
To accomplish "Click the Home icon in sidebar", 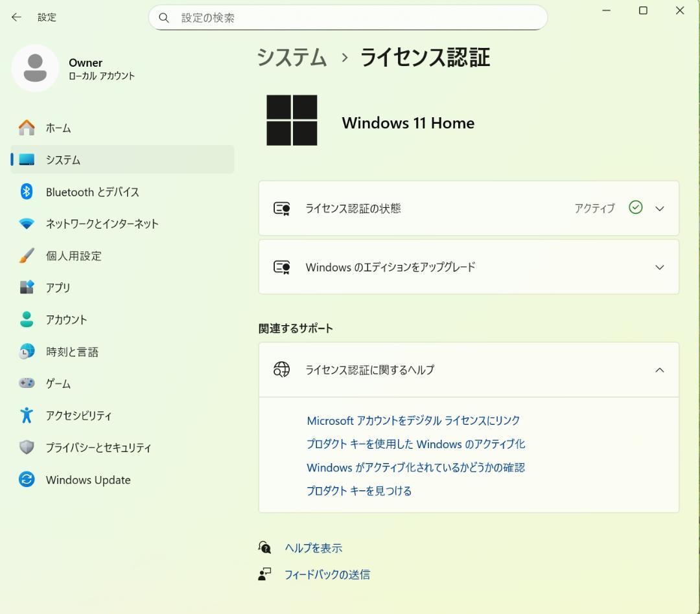I will (x=27, y=128).
